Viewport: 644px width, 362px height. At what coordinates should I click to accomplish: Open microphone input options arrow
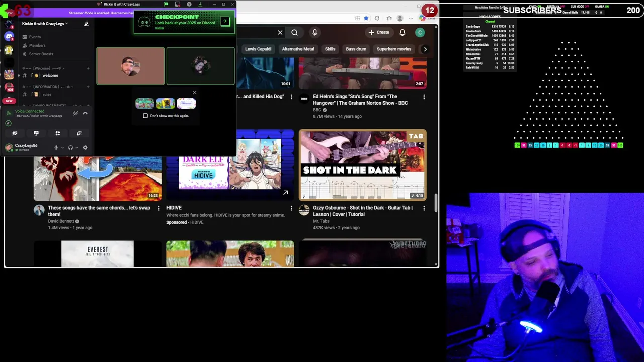click(62, 148)
